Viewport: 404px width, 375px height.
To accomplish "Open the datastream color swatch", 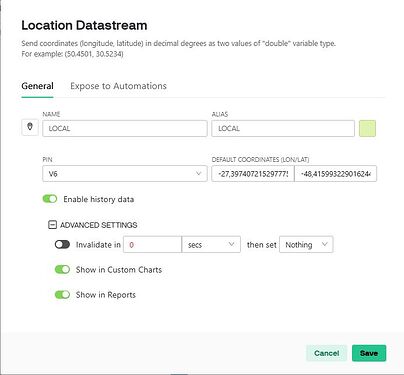I will click(x=367, y=128).
